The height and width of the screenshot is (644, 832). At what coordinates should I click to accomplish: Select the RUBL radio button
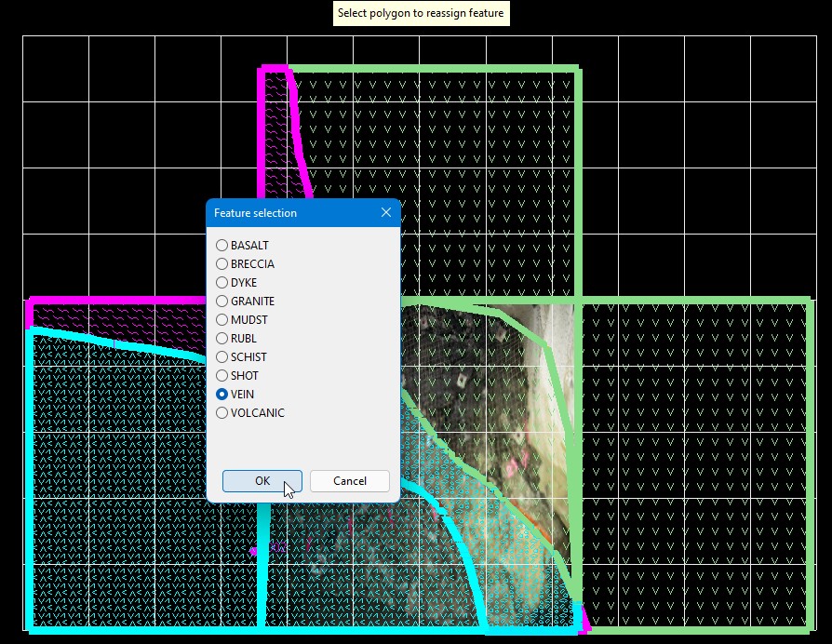click(x=221, y=339)
